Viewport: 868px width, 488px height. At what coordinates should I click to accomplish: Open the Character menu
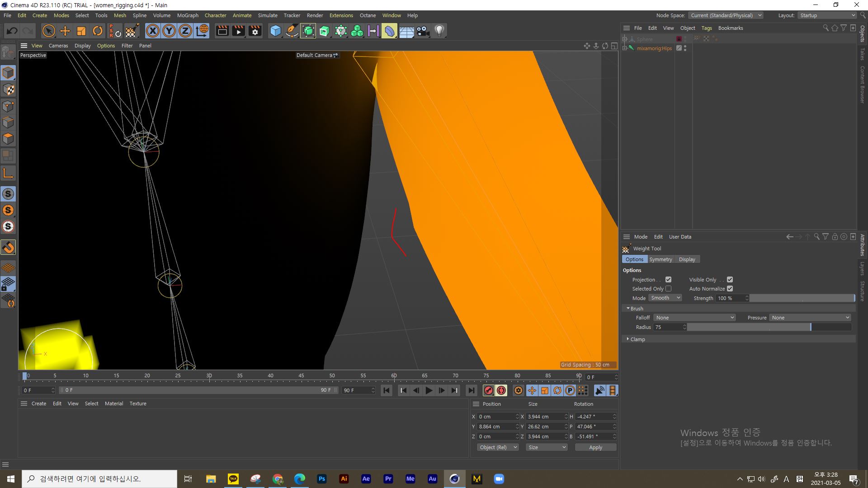click(215, 15)
